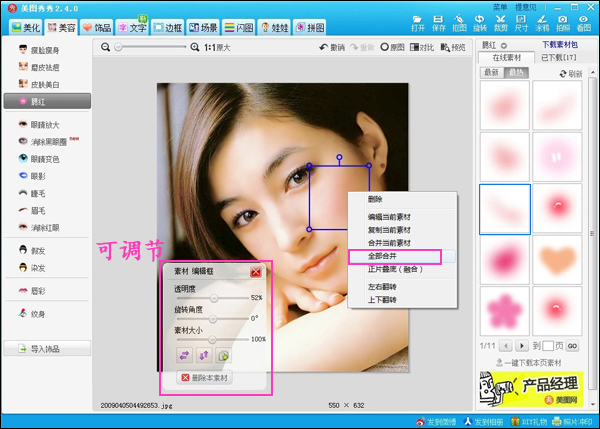Click the 导入饰品 button
The width and height of the screenshot is (600, 429).
[x=46, y=348]
